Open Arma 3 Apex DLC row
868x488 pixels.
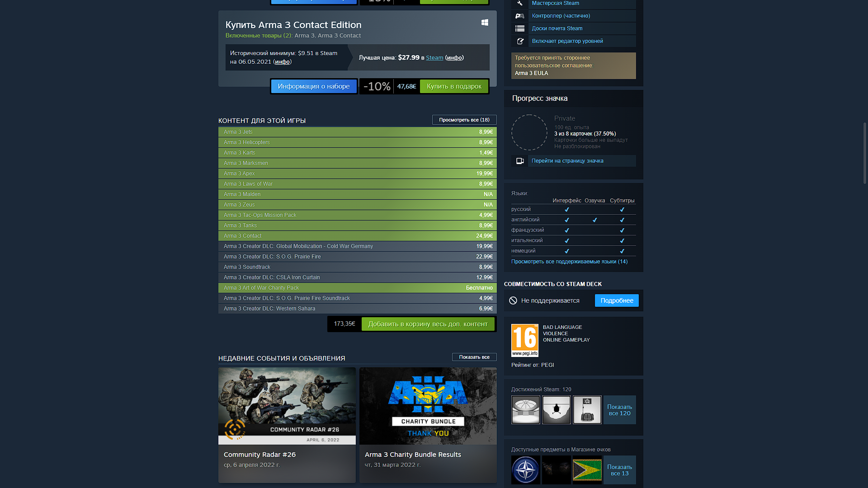[x=358, y=174]
